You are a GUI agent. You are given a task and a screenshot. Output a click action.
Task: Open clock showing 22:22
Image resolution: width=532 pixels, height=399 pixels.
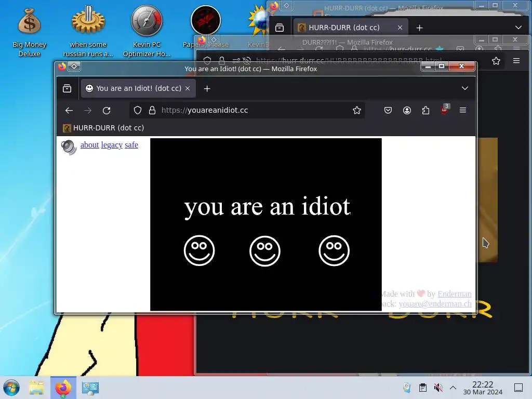click(483, 388)
